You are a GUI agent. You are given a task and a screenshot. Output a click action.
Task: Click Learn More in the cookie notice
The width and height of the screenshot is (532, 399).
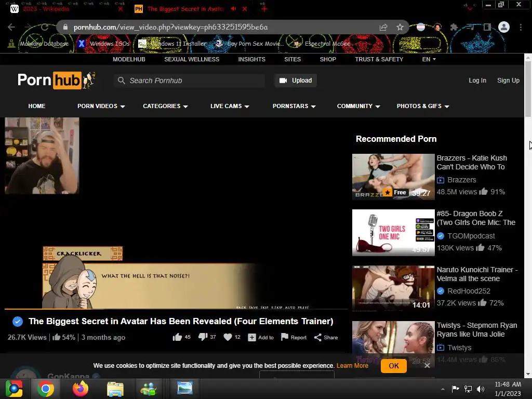[352, 366]
